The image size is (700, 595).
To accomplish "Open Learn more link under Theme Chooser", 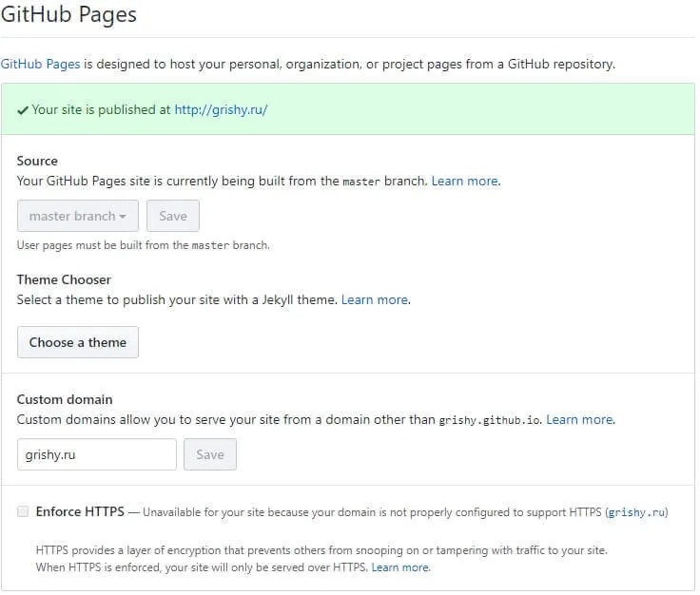I will coord(376,299).
